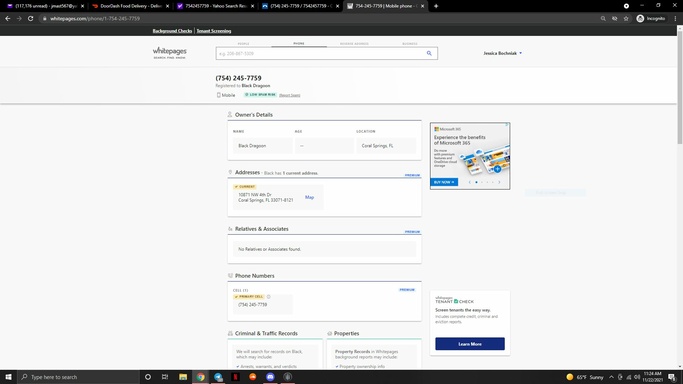Image resolution: width=683 pixels, height=384 pixels.
Task: Open Netflix from the taskbar
Action: [x=235, y=377]
